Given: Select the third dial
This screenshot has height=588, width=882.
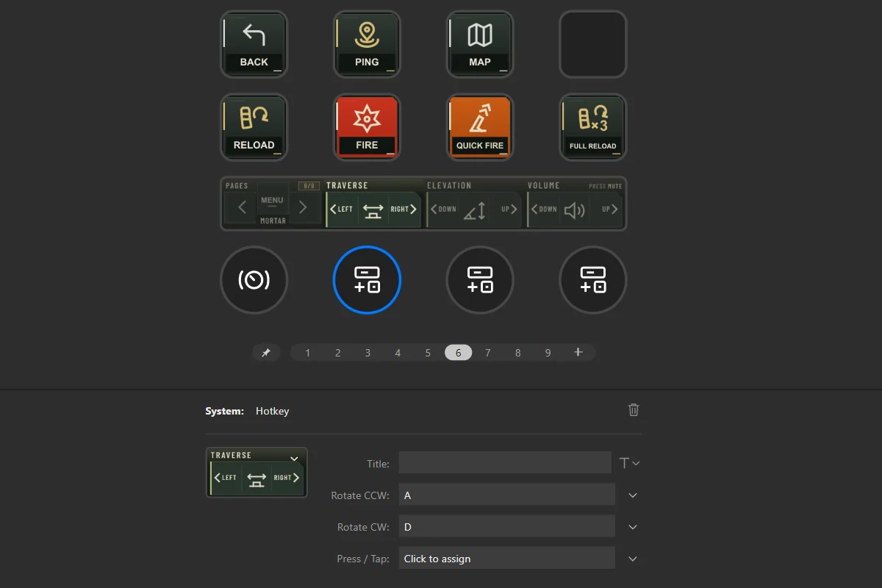Looking at the screenshot, I should click(x=480, y=280).
